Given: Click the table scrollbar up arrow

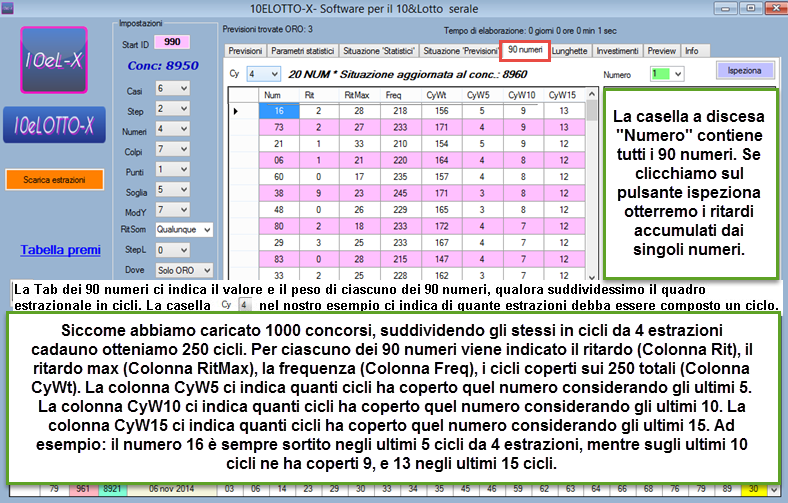Looking at the screenshot, I should (x=592, y=94).
